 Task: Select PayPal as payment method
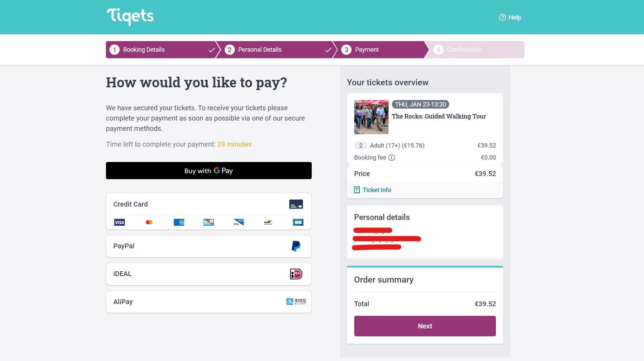point(209,246)
